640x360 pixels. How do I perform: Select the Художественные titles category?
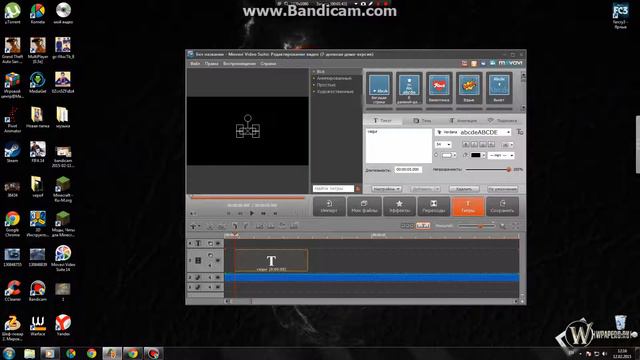335,91
